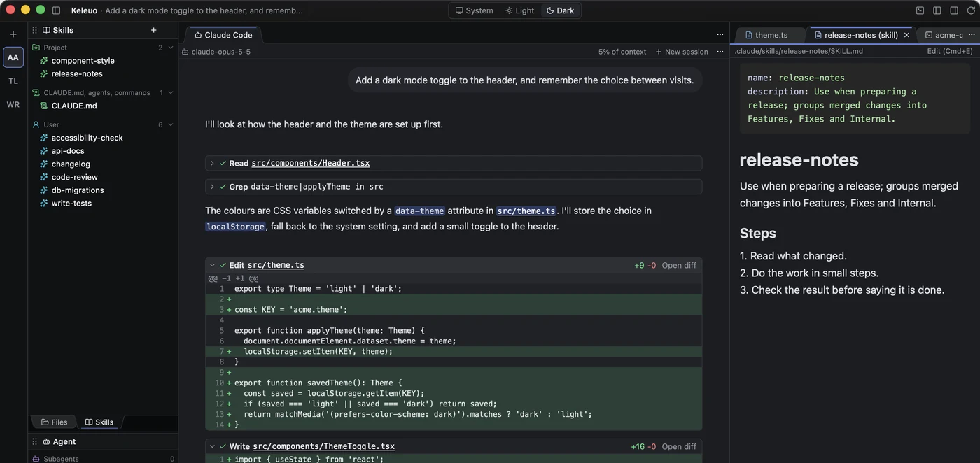Image resolution: width=980 pixels, height=463 pixels.
Task: Click the claude-opus-5-5 model label
Action: [x=220, y=52]
